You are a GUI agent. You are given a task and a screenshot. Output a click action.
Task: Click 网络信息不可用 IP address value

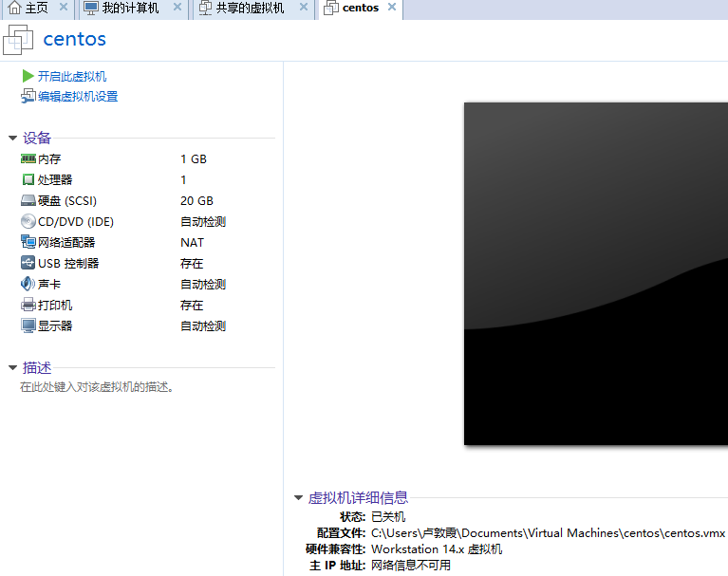(x=411, y=566)
